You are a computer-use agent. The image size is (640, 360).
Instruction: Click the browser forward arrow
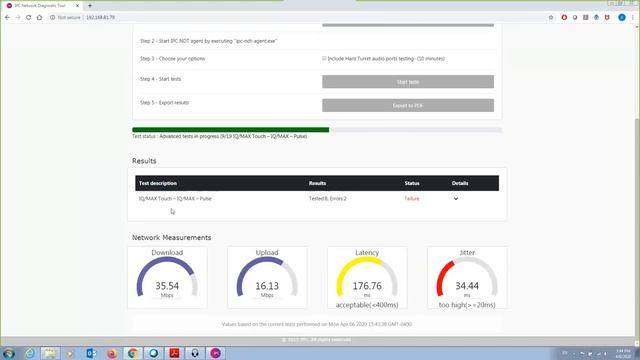(18, 18)
